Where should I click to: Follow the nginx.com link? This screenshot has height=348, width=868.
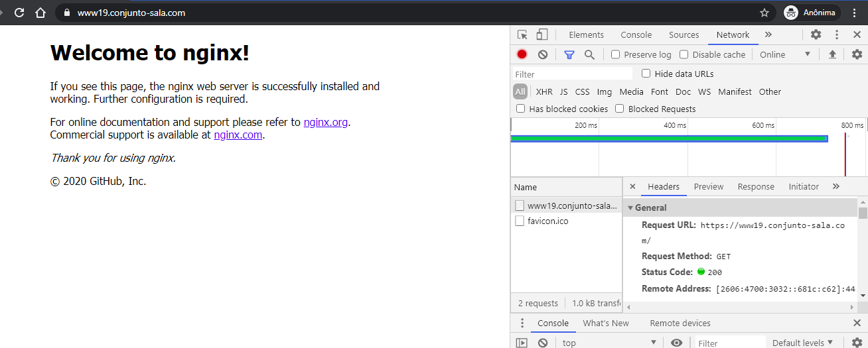click(x=238, y=135)
